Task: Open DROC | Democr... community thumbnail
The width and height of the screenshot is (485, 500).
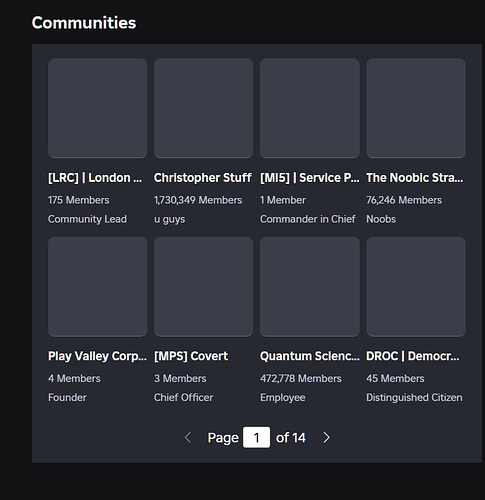Action: point(416,287)
